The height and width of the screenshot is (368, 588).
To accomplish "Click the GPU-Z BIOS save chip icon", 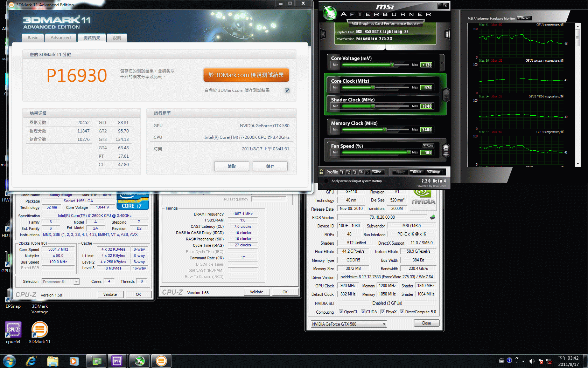I will pyautogui.click(x=433, y=217).
